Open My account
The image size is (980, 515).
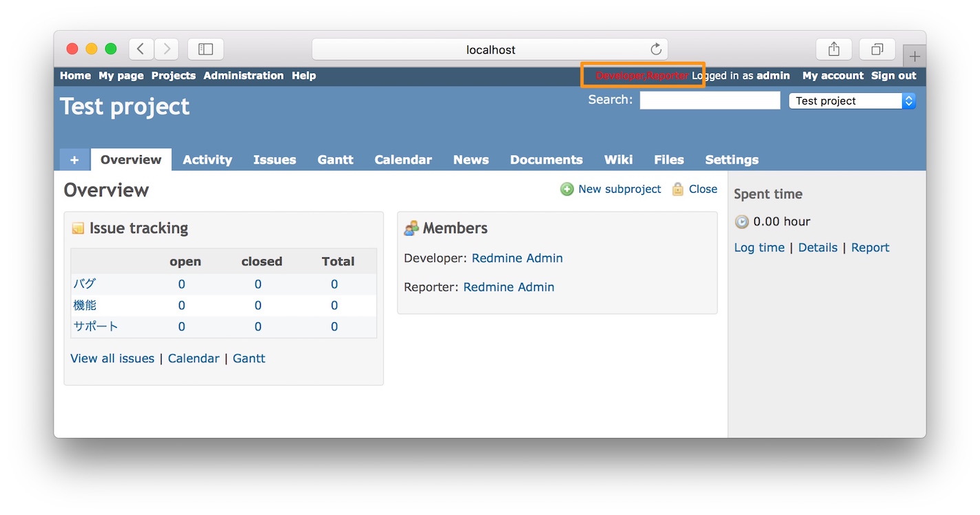click(x=833, y=76)
